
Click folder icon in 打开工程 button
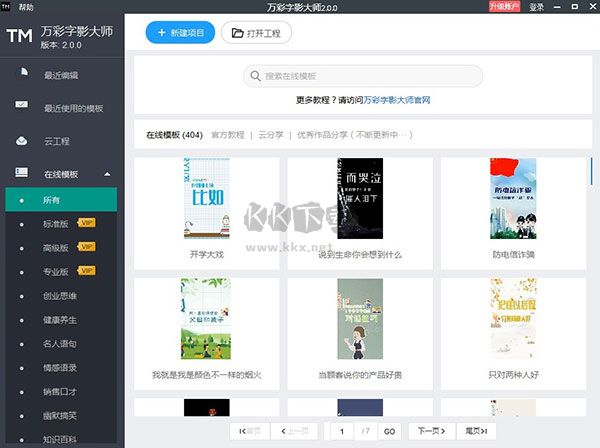coord(238,33)
